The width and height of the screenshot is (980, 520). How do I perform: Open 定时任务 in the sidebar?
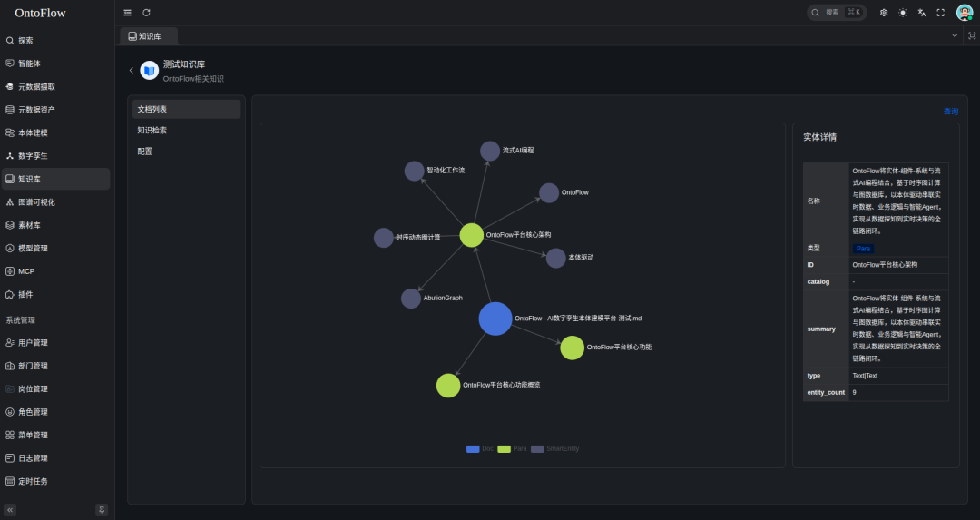click(56, 481)
